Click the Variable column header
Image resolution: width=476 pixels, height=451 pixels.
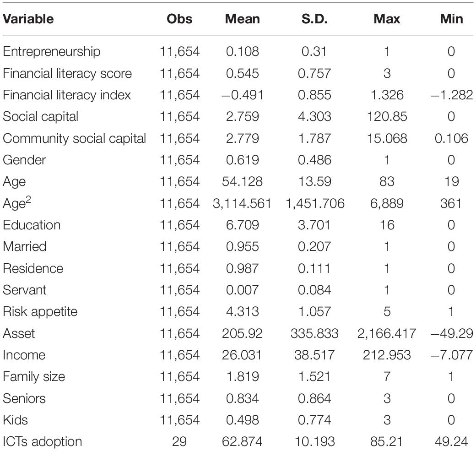tap(28, 19)
